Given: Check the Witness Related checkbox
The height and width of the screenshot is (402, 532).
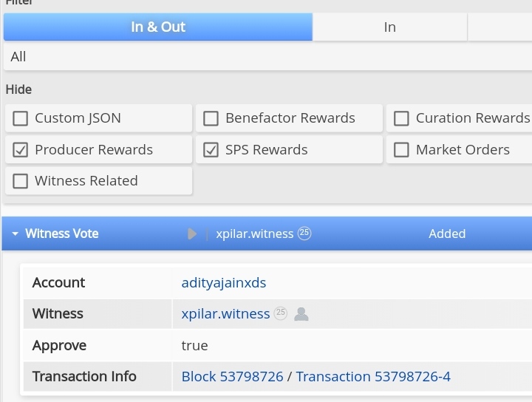Looking at the screenshot, I should [x=21, y=181].
